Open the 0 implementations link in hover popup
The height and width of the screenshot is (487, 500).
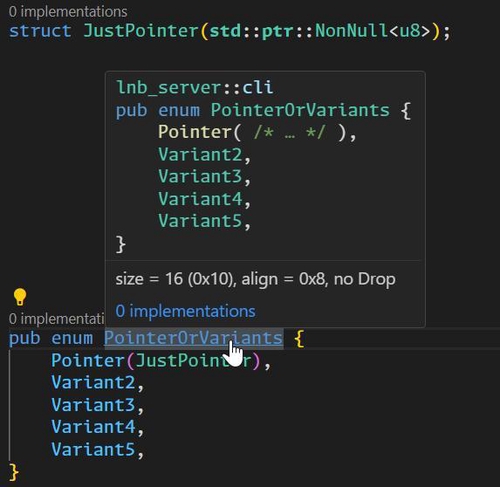point(185,311)
